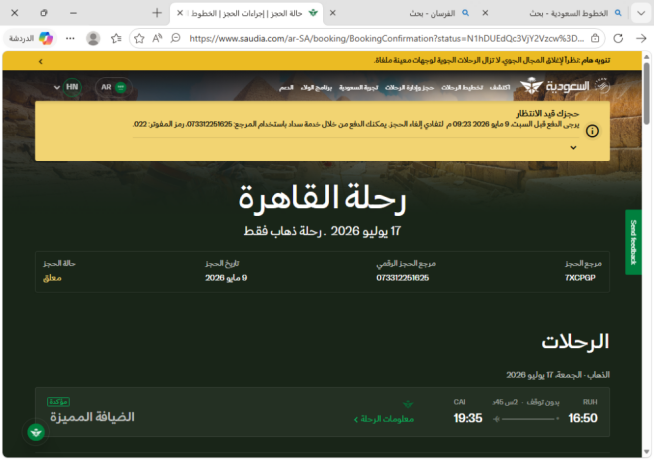The height and width of the screenshot is (460, 654).
Task: Click the booking status value معلق
Action: [52, 278]
